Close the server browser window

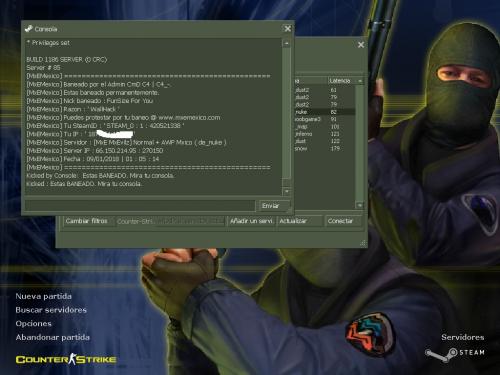[361, 45]
